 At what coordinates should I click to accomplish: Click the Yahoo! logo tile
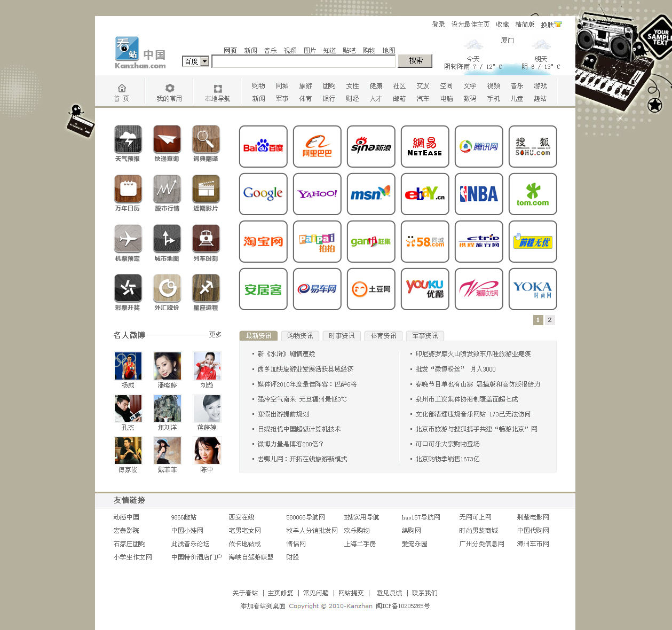coord(317,194)
